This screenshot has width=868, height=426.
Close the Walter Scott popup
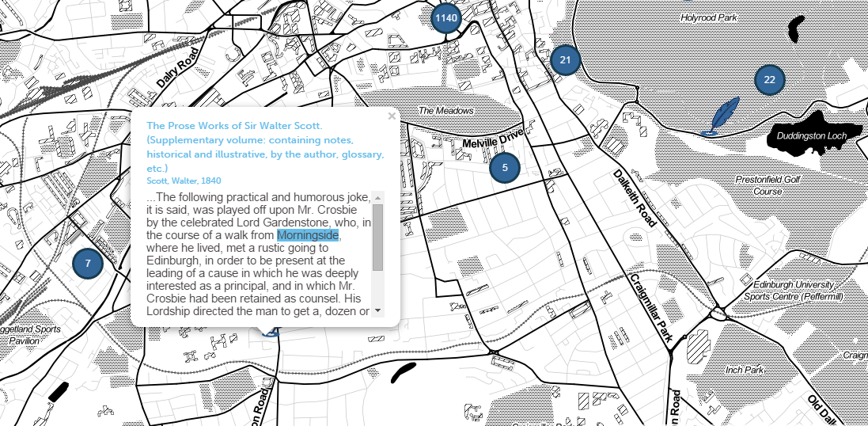pyautogui.click(x=392, y=116)
